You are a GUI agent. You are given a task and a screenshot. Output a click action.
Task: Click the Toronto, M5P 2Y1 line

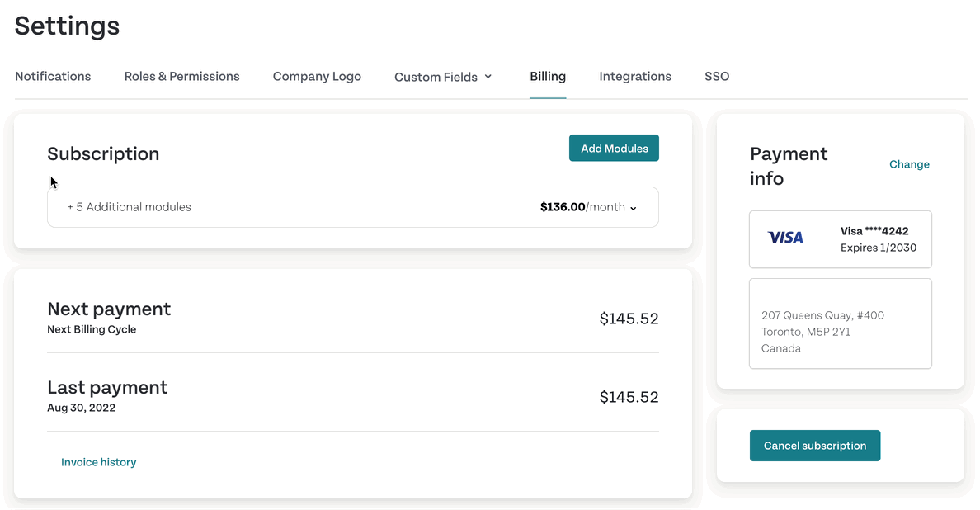pos(806,332)
